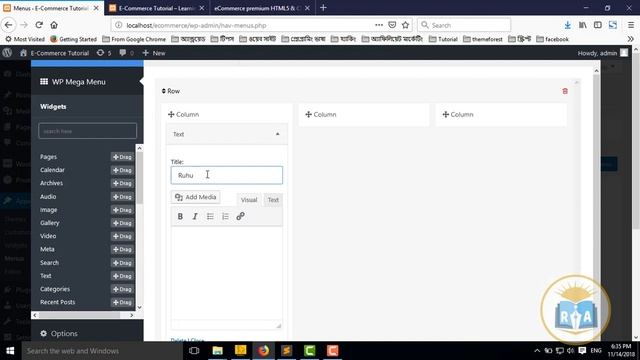Open Firefox downloads panel

click(567, 25)
